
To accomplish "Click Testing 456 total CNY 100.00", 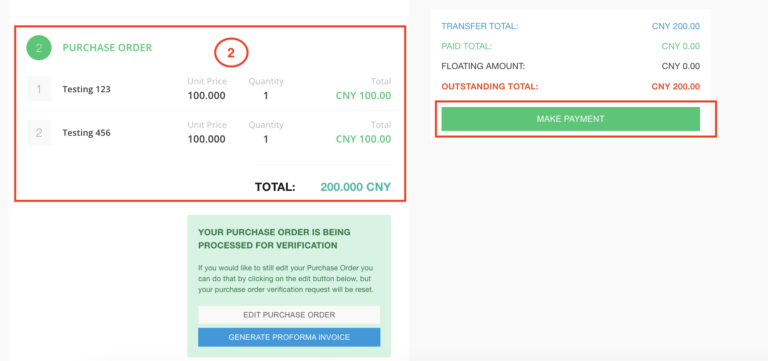I will [363, 139].
